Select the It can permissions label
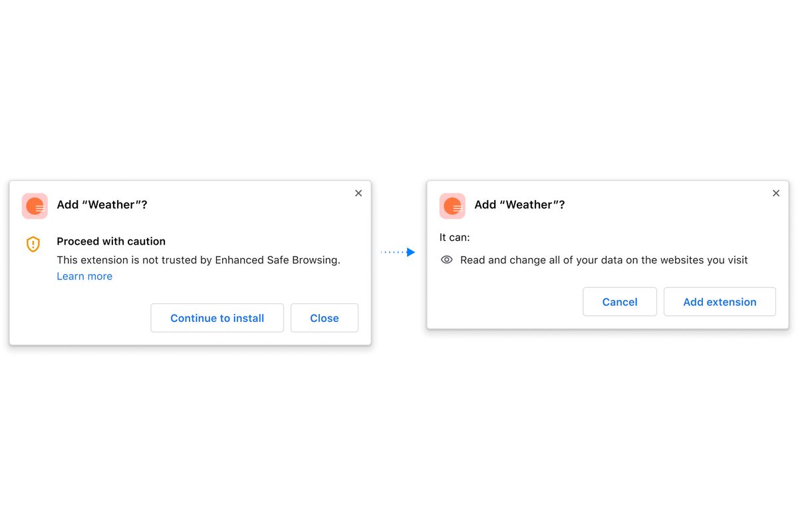798x532 pixels. coord(454,237)
